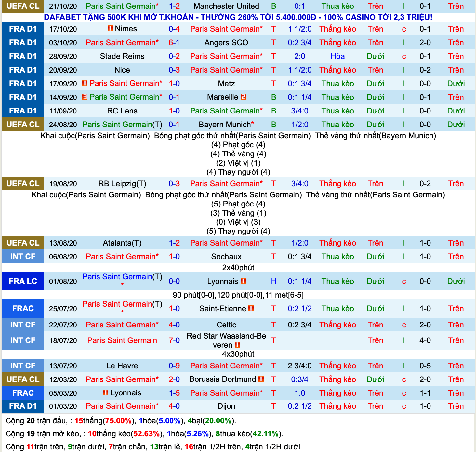This screenshot has height=452, width=476.
Task: Open RC Lens team link
Action: (x=122, y=111)
